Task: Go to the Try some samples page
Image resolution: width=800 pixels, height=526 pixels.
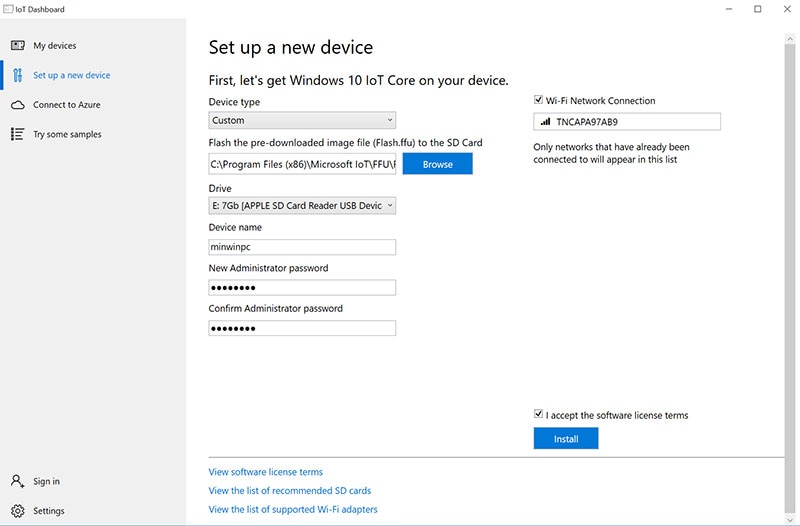Action: click(67, 134)
